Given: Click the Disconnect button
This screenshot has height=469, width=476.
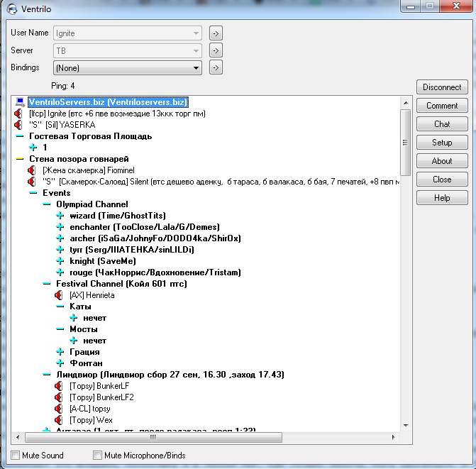Looking at the screenshot, I should coord(442,87).
